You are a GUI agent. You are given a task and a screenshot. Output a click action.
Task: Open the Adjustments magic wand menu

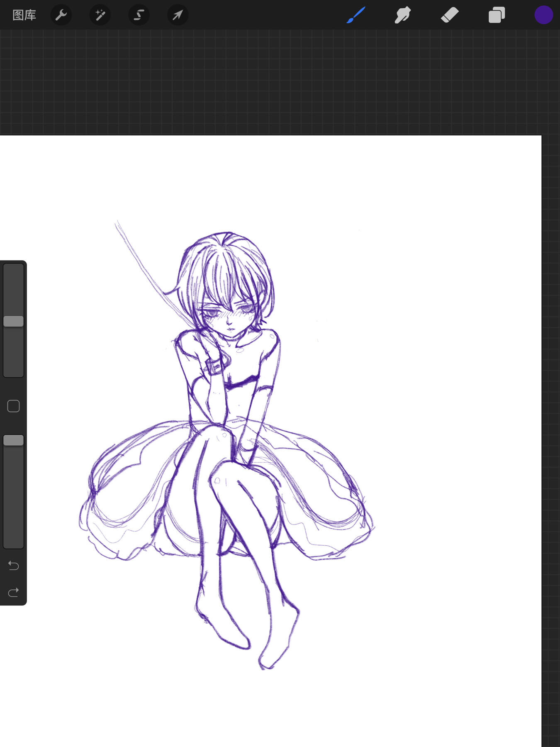[100, 15]
